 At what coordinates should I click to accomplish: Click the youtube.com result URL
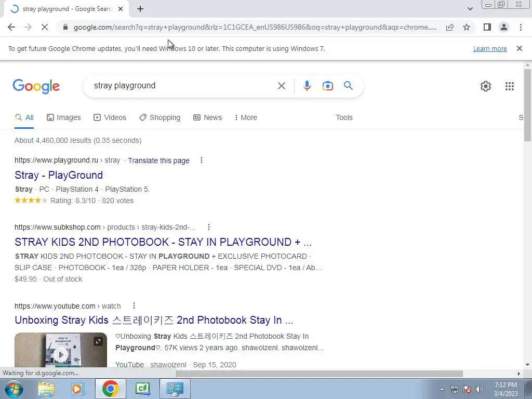[x=68, y=306]
